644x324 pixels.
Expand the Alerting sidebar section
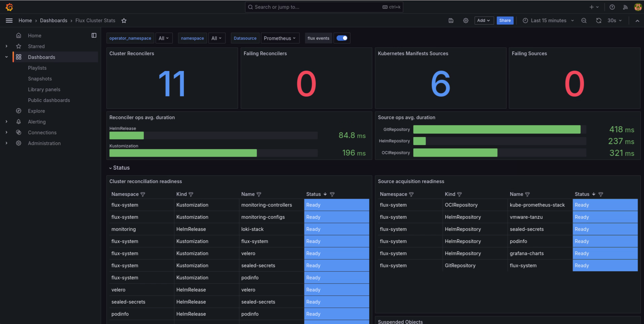(6, 122)
